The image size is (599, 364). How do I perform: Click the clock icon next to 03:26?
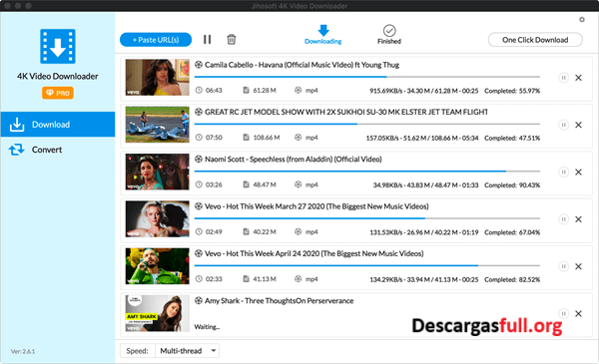(x=199, y=184)
